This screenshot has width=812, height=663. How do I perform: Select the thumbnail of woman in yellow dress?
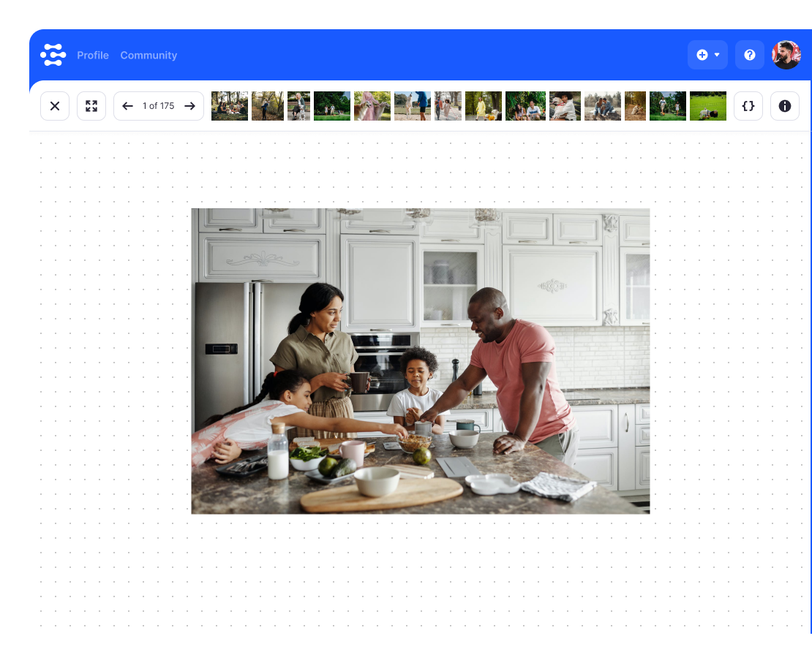click(483, 106)
